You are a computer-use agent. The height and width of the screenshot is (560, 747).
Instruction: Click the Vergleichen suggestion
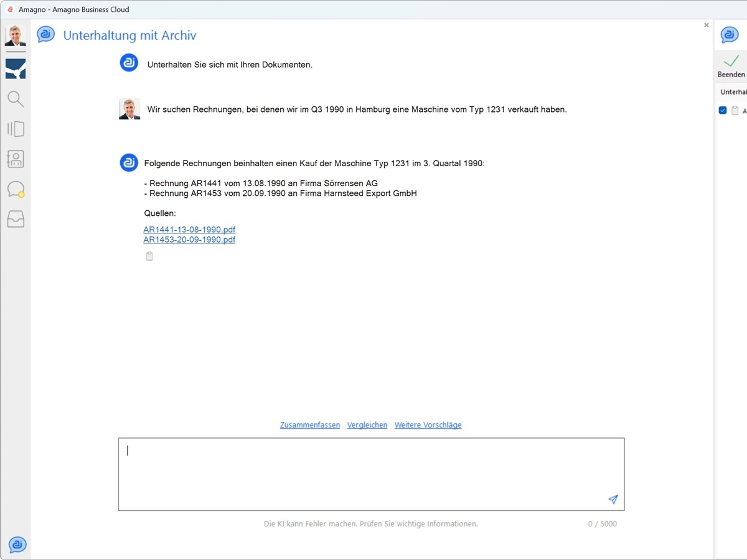[x=367, y=425]
